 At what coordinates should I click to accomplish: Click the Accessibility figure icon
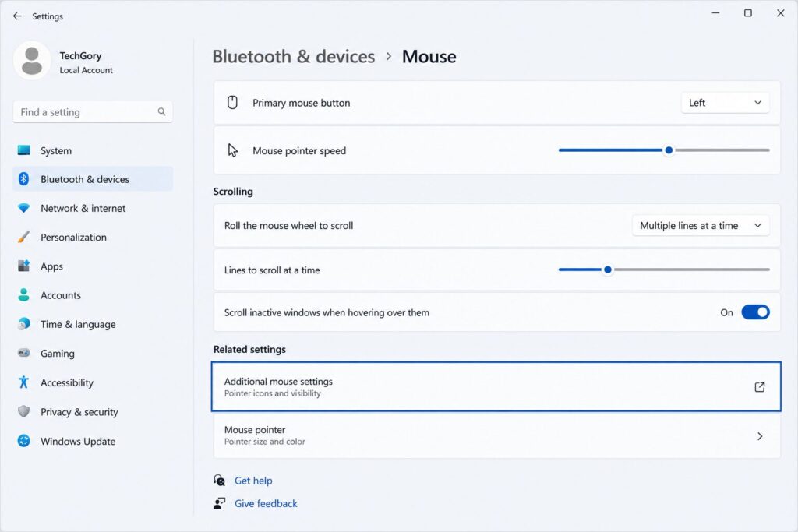click(23, 382)
